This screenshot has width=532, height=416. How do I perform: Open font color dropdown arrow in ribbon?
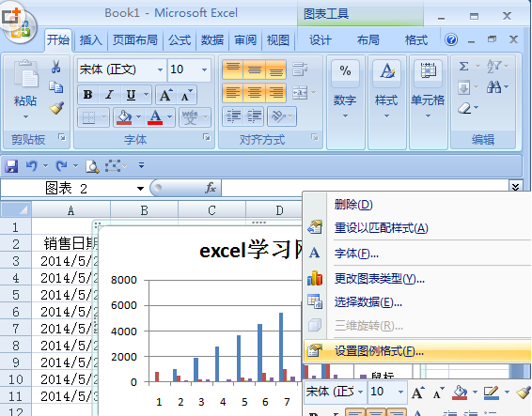[x=169, y=117]
